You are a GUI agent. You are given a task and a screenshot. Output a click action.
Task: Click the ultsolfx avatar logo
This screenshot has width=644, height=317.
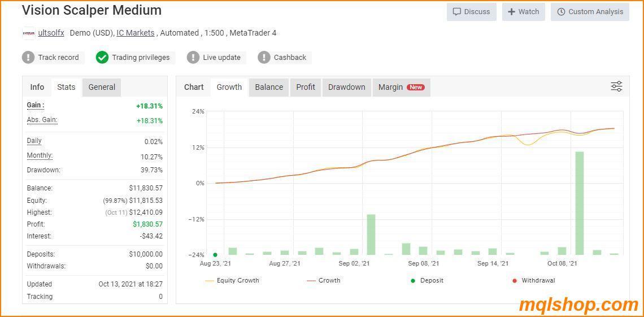[x=28, y=33]
